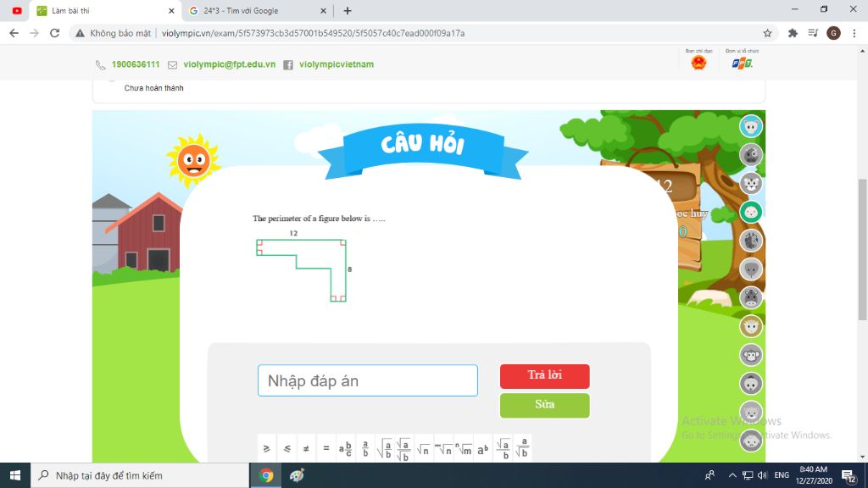Open the violympicvietnam Facebook link

(x=337, y=64)
